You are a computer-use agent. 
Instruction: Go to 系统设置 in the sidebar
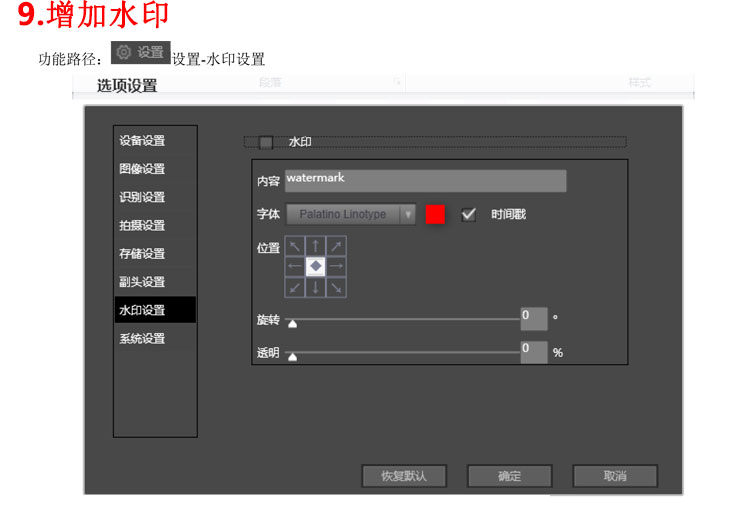(142, 339)
